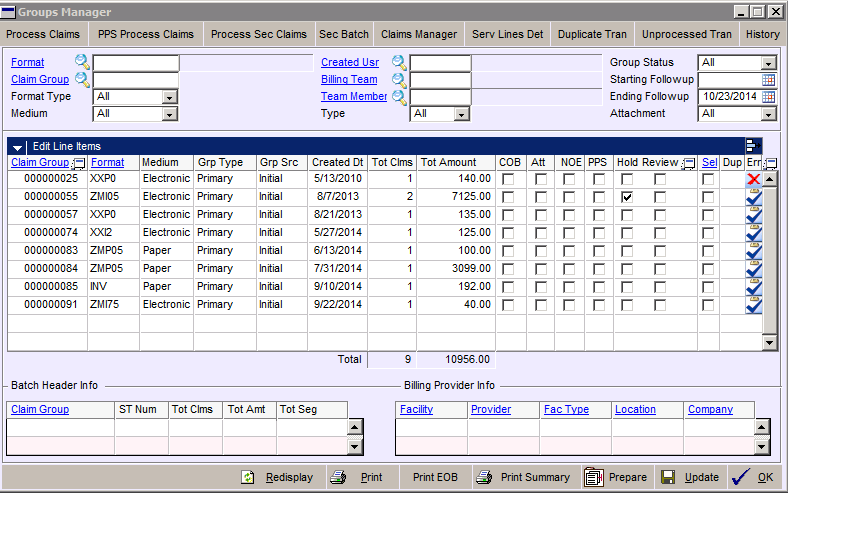Collapse the Edit Line Items section arrow
This screenshot has width=864, height=540.
[17, 147]
